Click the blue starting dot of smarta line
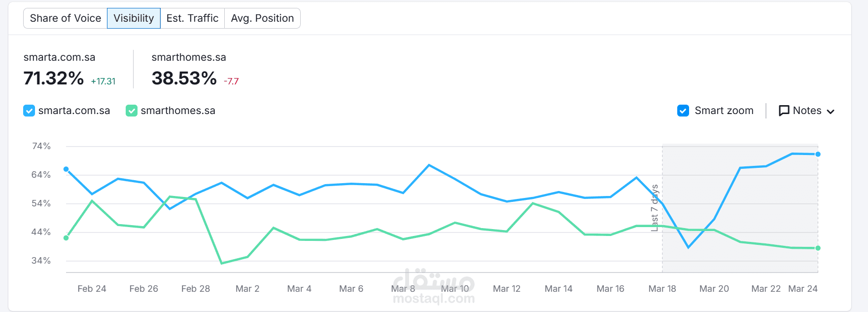This screenshot has height=312, width=868. click(x=66, y=169)
